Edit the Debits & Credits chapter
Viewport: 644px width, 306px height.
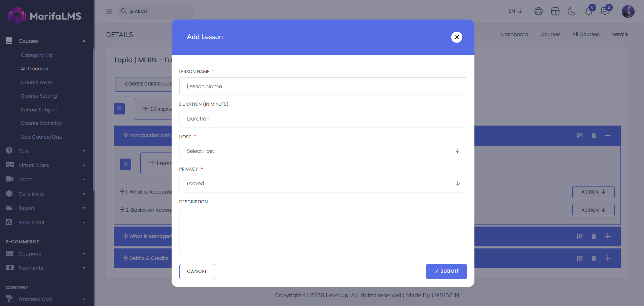580,259
